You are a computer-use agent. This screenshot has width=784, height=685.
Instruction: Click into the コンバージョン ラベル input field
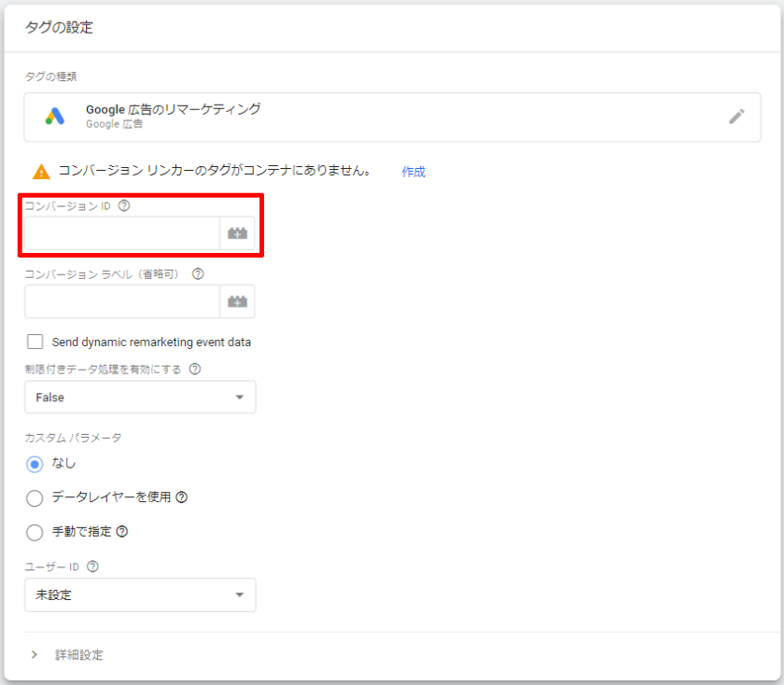(x=122, y=301)
